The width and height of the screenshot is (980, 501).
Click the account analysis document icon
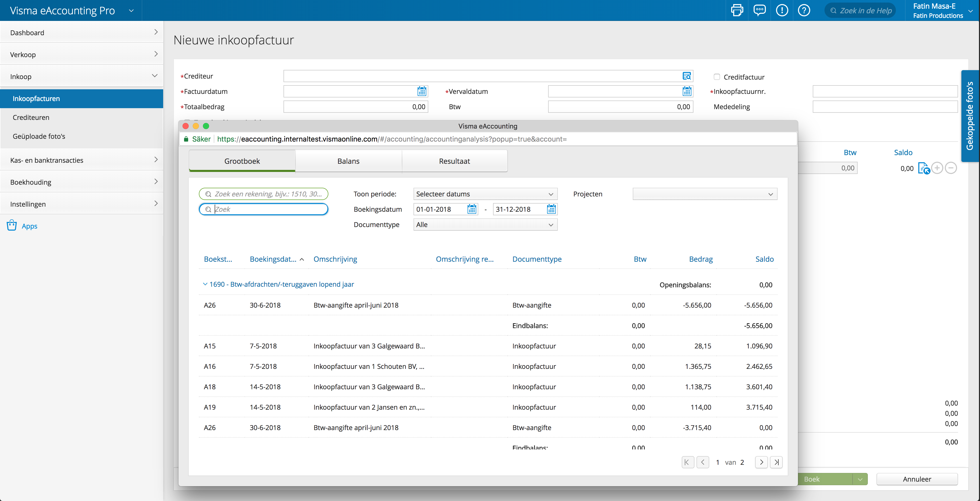point(924,168)
